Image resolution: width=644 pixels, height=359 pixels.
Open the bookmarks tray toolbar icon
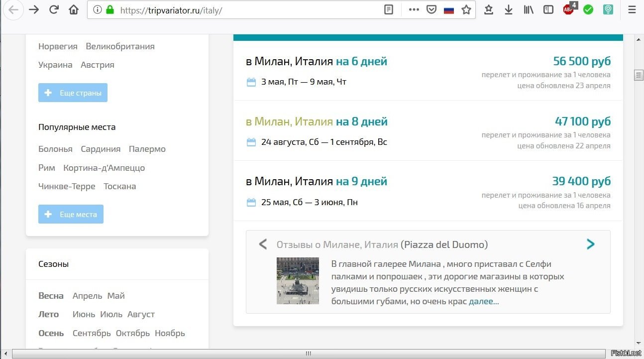[489, 10]
